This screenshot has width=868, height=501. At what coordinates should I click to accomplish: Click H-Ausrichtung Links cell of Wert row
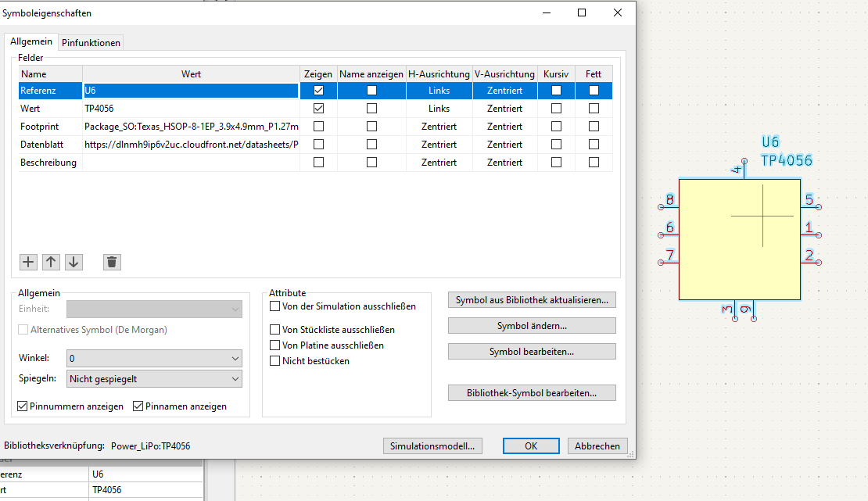[439, 109]
